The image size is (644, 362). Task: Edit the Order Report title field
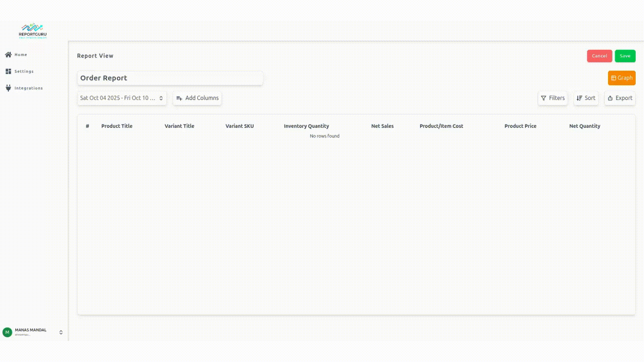(x=170, y=78)
